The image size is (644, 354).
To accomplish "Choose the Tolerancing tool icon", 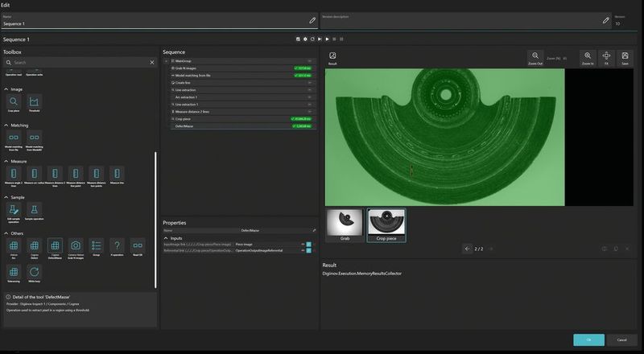I will tap(14, 274).
